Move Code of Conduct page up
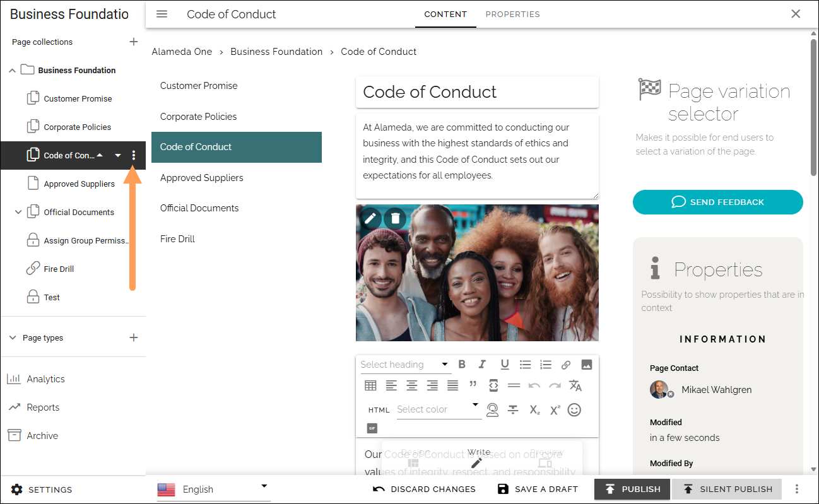Screen dimensions: 819x504 tap(100, 155)
